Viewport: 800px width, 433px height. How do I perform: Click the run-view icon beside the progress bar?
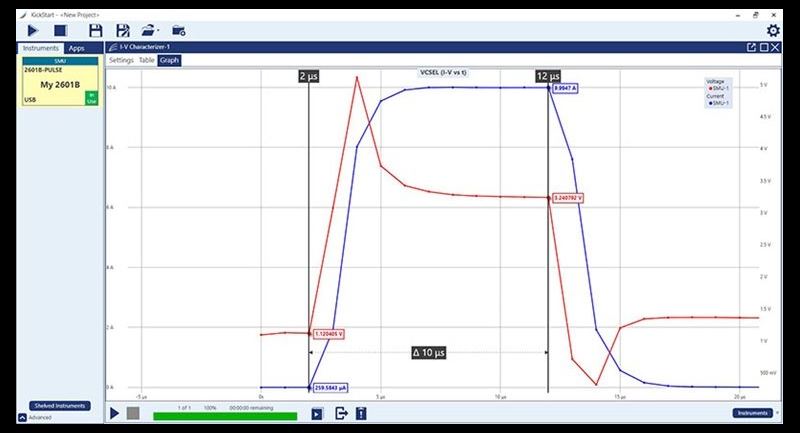click(x=317, y=413)
